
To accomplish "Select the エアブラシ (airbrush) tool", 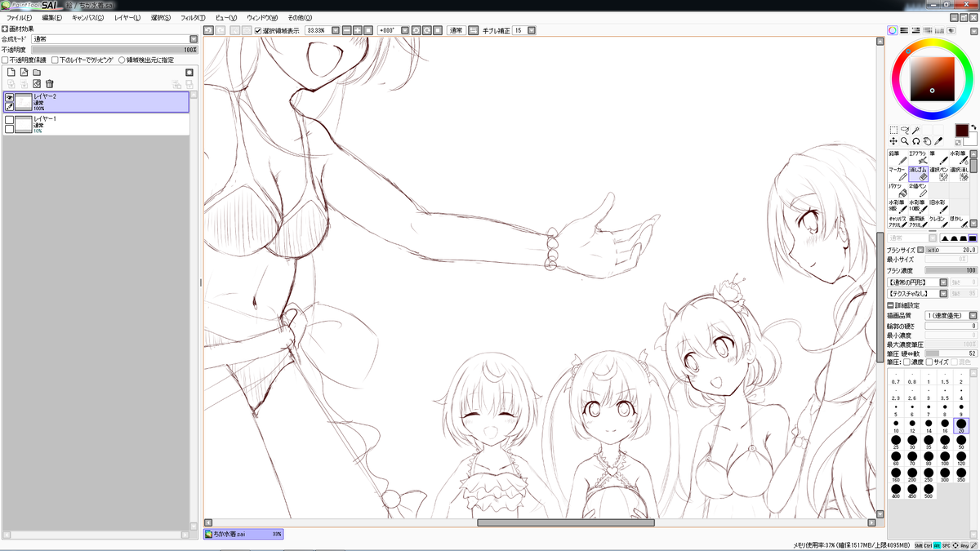I will coord(917,157).
